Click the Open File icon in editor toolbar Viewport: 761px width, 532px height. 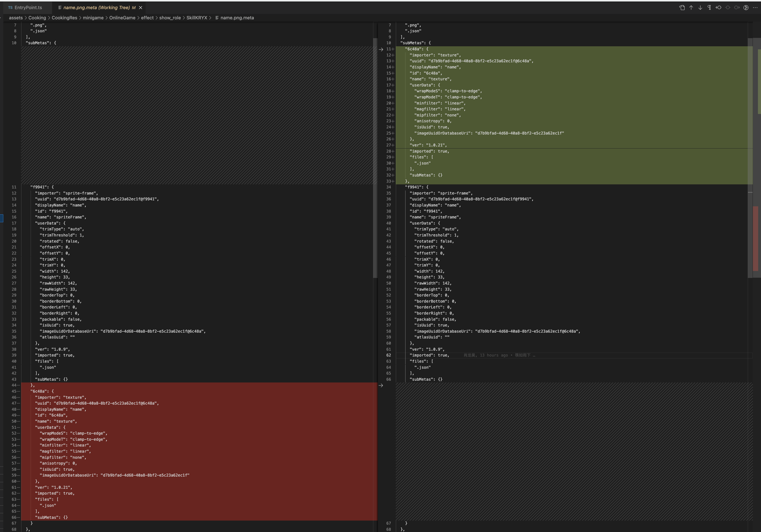coord(682,8)
